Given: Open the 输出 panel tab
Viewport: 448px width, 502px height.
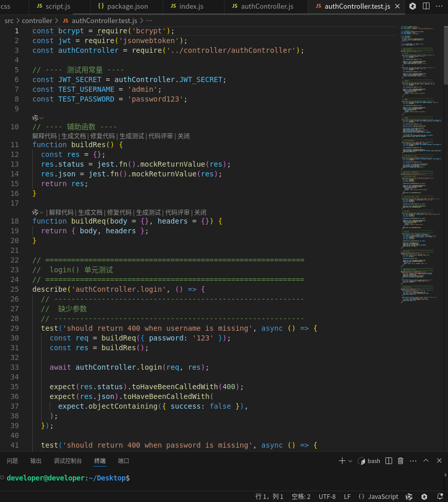Looking at the screenshot, I should point(36,460).
